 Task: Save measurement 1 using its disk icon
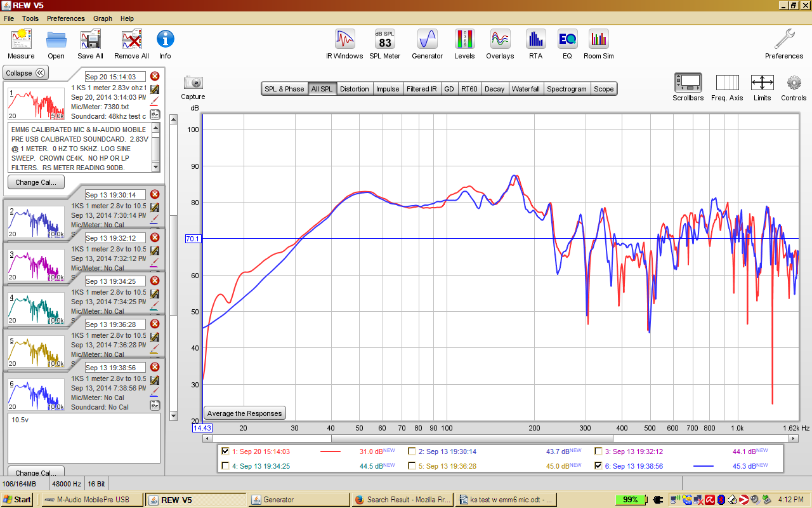[x=154, y=89]
